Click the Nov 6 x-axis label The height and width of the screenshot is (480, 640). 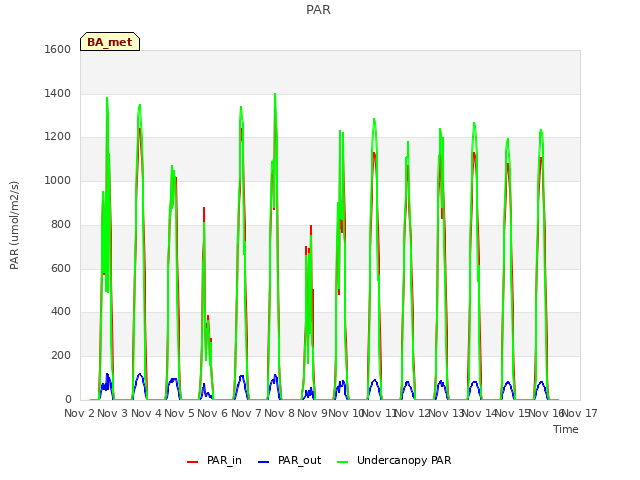[212, 413]
